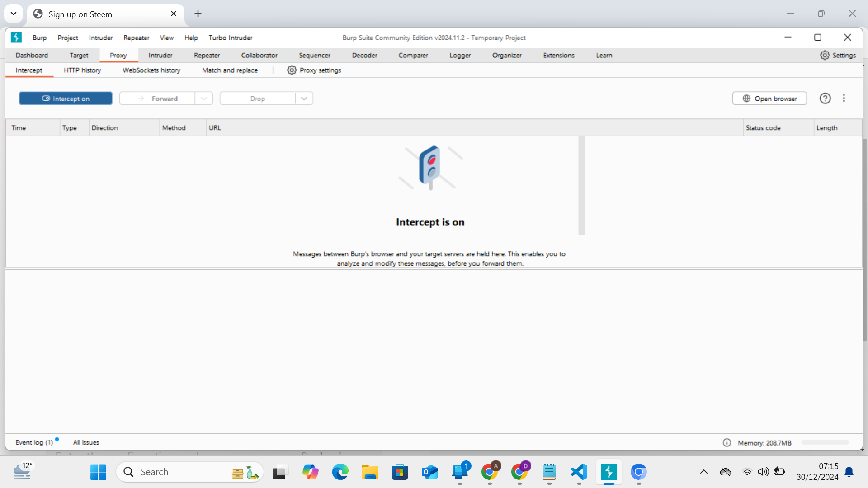Screen dimensions: 868x488
Task: Open the Turbo Intruder menu
Action: coord(230,38)
